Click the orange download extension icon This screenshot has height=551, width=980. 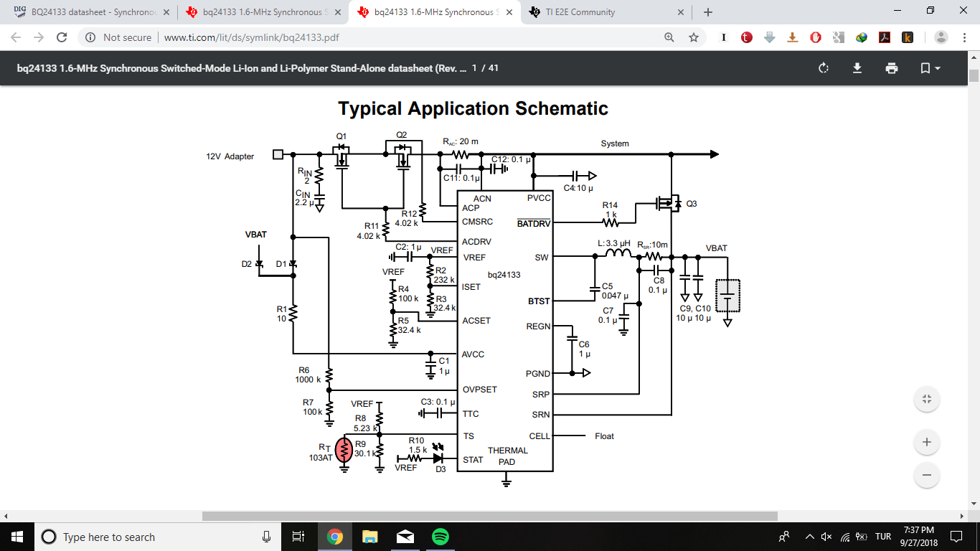(x=793, y=37)
